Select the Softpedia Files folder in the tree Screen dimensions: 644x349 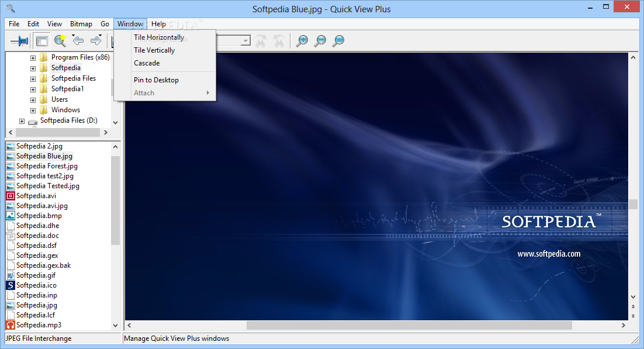74,78
